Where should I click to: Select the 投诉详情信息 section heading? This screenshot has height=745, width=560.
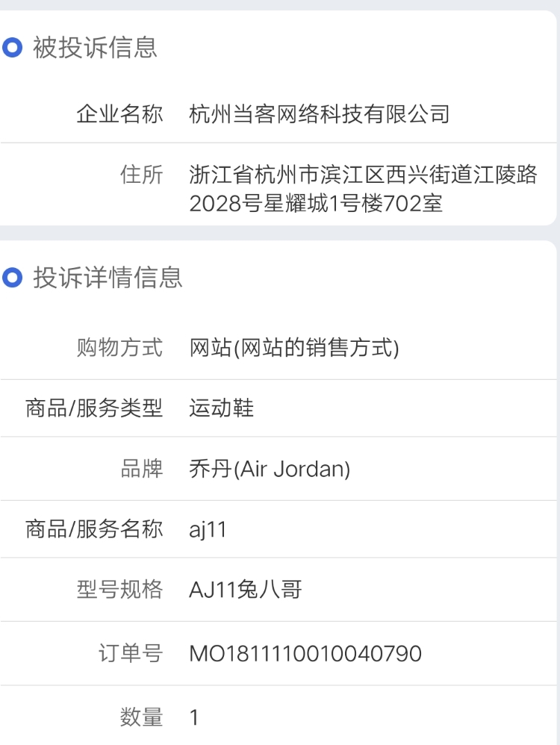point(108,278)
